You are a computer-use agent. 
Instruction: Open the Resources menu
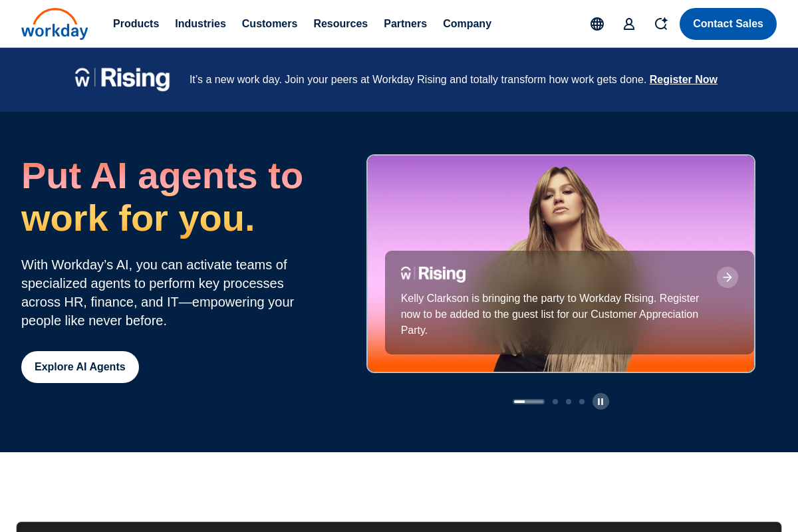(340, 24)
